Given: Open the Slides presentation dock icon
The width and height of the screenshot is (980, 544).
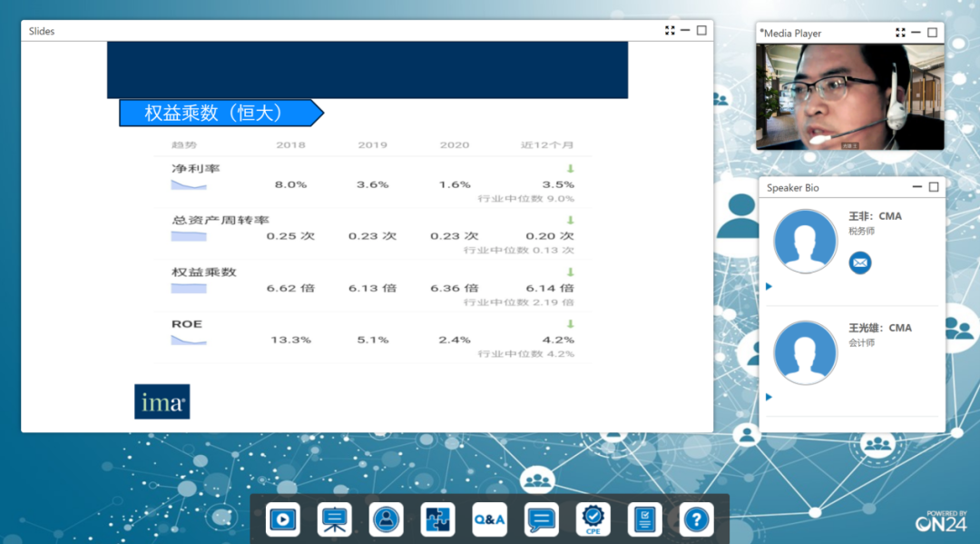Looking at the screenshot, I should [334, 519].
